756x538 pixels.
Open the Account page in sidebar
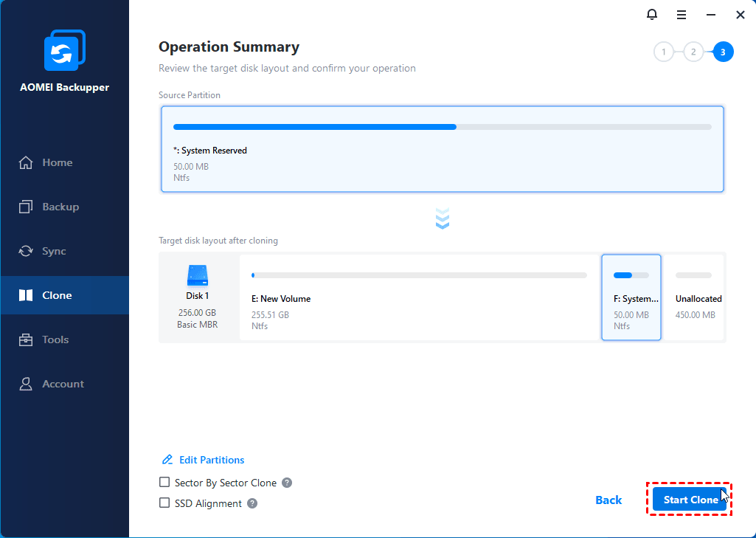pos(63,384)
